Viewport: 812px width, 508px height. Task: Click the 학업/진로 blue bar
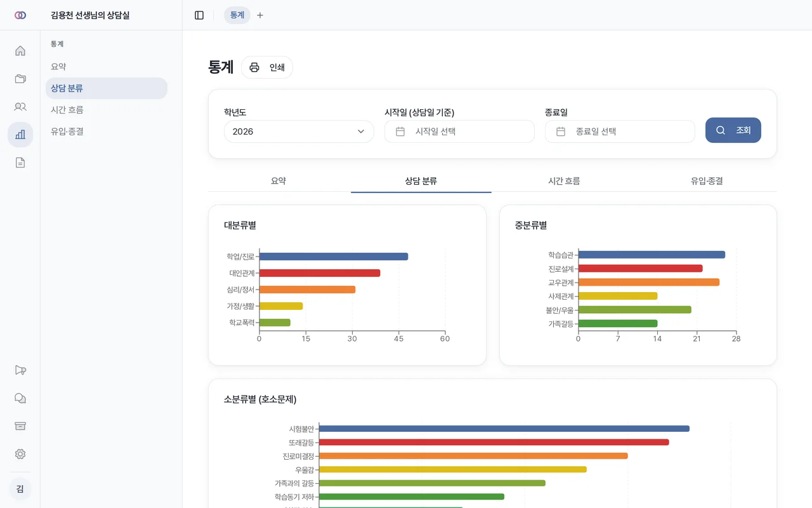pyautogui.click(x=334, y=257)
